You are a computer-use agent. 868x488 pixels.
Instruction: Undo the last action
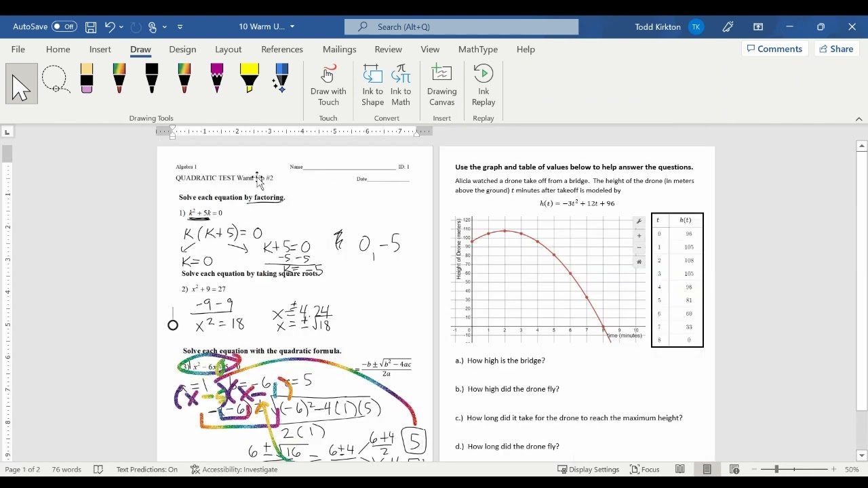point(110,27)
